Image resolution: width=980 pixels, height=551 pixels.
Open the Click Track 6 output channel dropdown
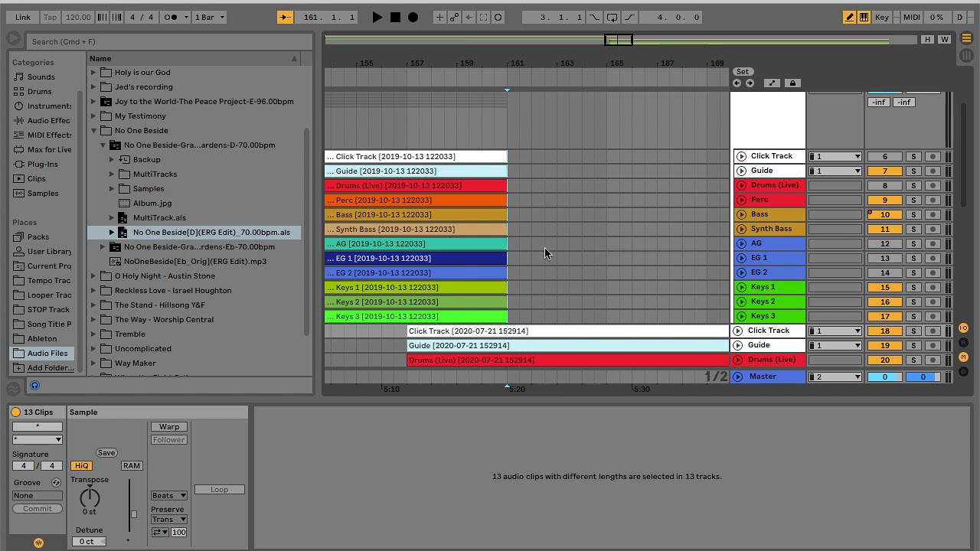835,156
